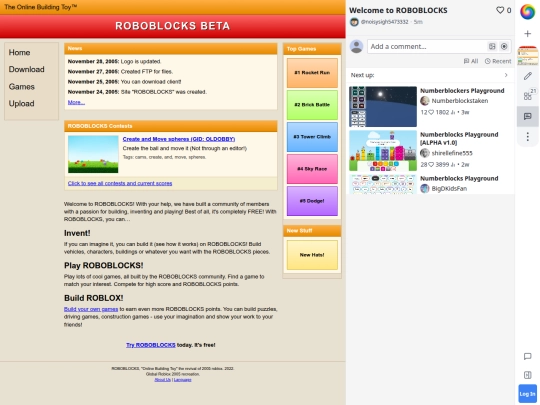This screenshot has width=540, height=405.
Task: Click the ROBOBLOCKS BETA header title
Action: (x=173, y=26)
